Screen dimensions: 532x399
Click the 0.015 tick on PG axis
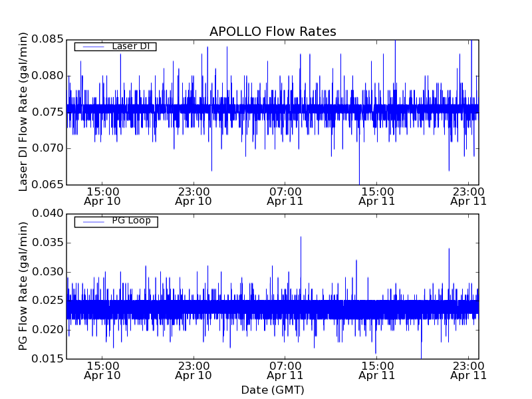pyautogui.click(x=47, y=359)
